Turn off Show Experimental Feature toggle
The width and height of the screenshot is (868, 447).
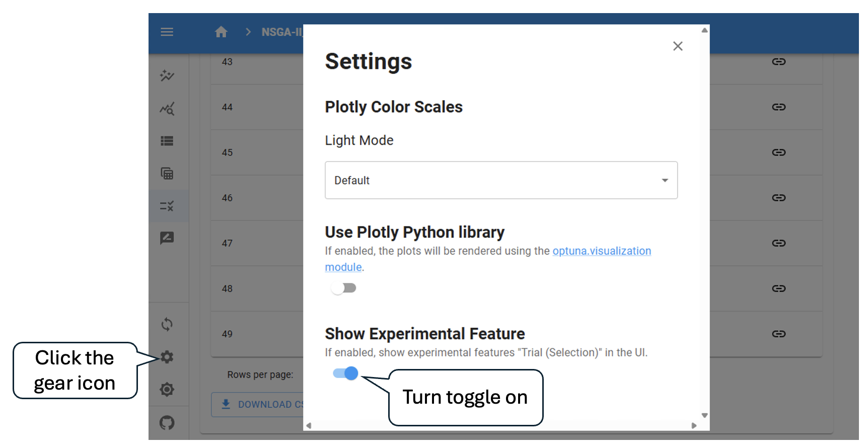(345, 373)
